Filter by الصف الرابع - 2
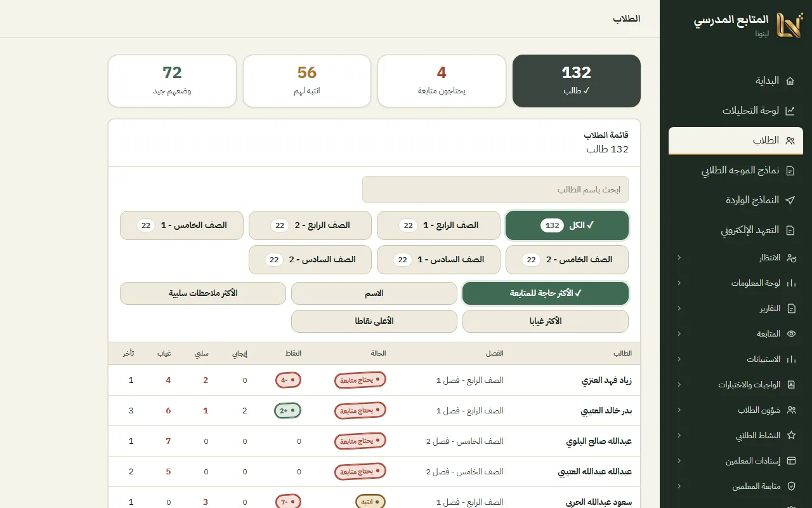The height and width of the screenshot is (508, 812). tap(310, 225)
